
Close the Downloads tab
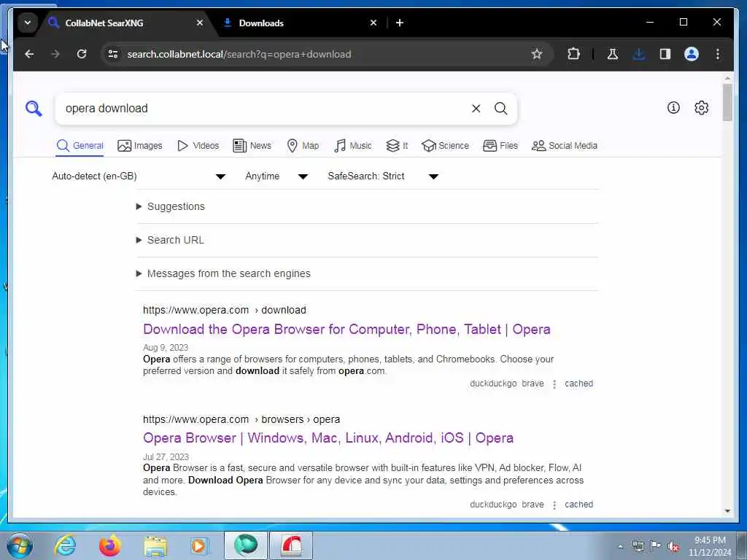tap(373, 23)
